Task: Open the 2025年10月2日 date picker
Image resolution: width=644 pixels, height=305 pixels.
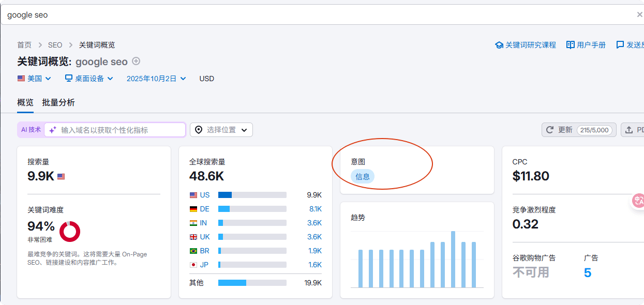Action: [156, 79]
